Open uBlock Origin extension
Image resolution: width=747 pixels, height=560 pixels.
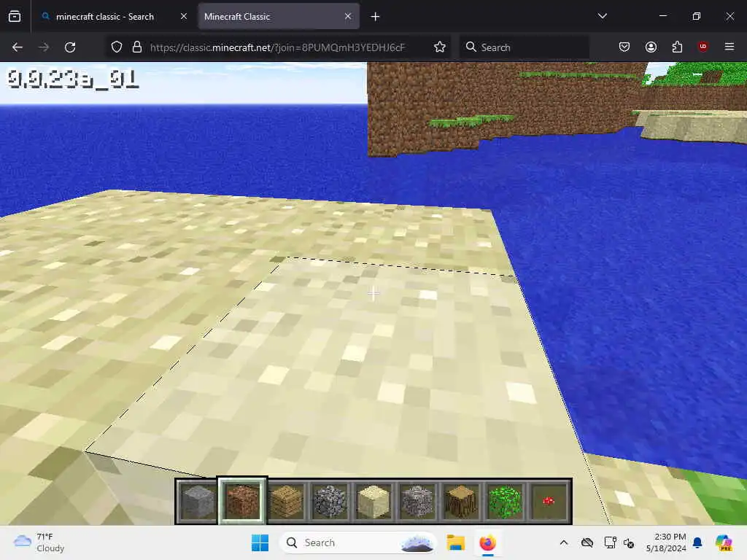(703, 47)
